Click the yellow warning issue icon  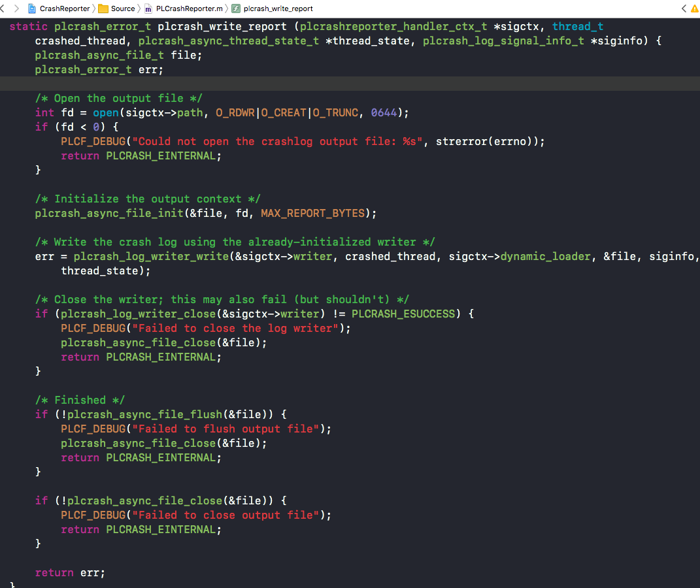pos(695,8)
